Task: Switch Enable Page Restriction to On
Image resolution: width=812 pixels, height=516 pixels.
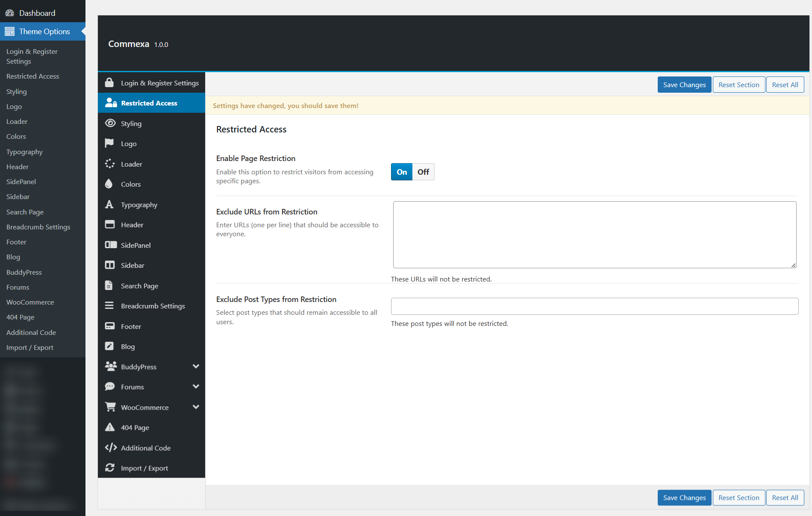Action: pyautogui.click(x=402, y=172)
